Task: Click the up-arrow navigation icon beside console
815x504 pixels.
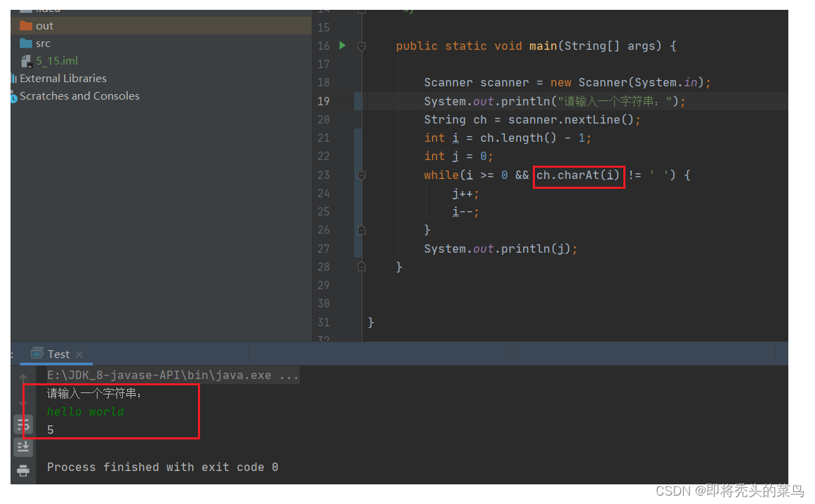Action: click(x=23, y=376)
